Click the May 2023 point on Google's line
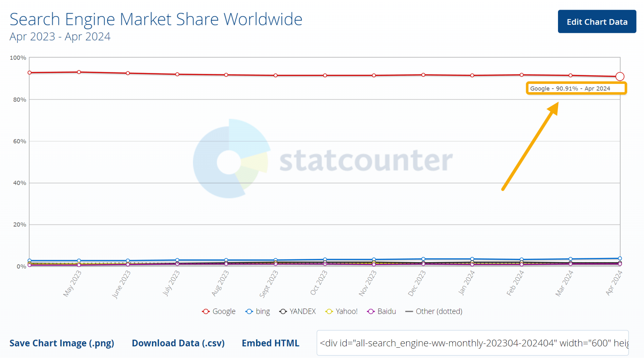 point(78,72)
